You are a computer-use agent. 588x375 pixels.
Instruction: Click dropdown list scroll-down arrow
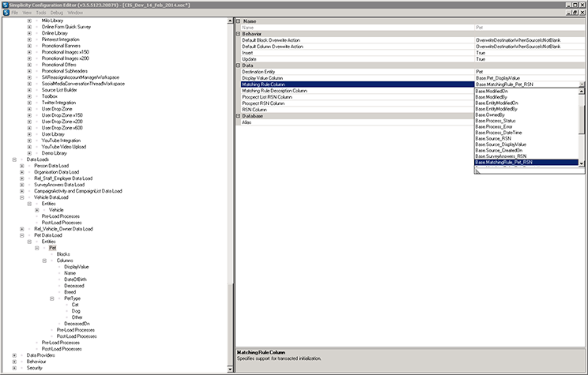[582, 163]
